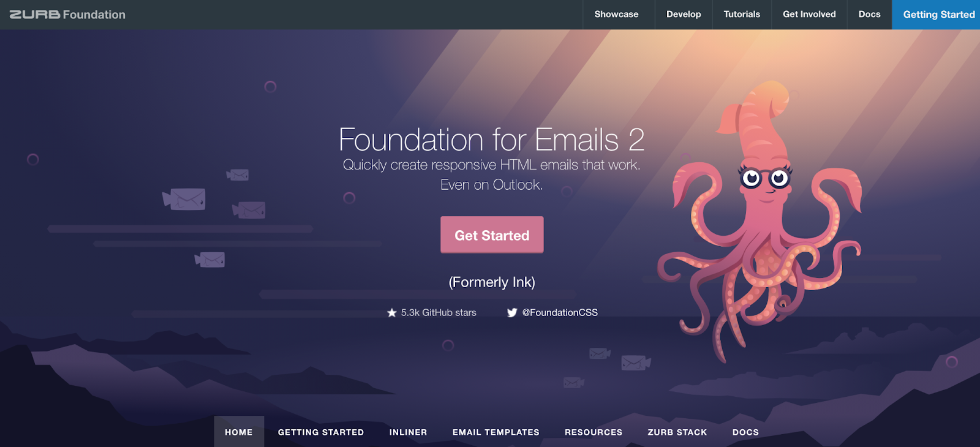Open the RESOURCES tab
This screenshot has height=447, width=980.
(594, 432)
